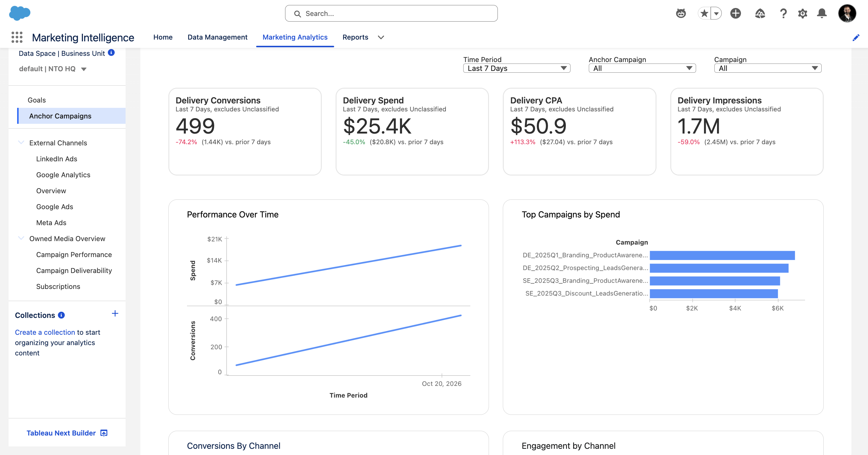The image size is (868, 455).
Task: Open Campaign Deliverability in the sidebar
Action: [x=74, y=270]
